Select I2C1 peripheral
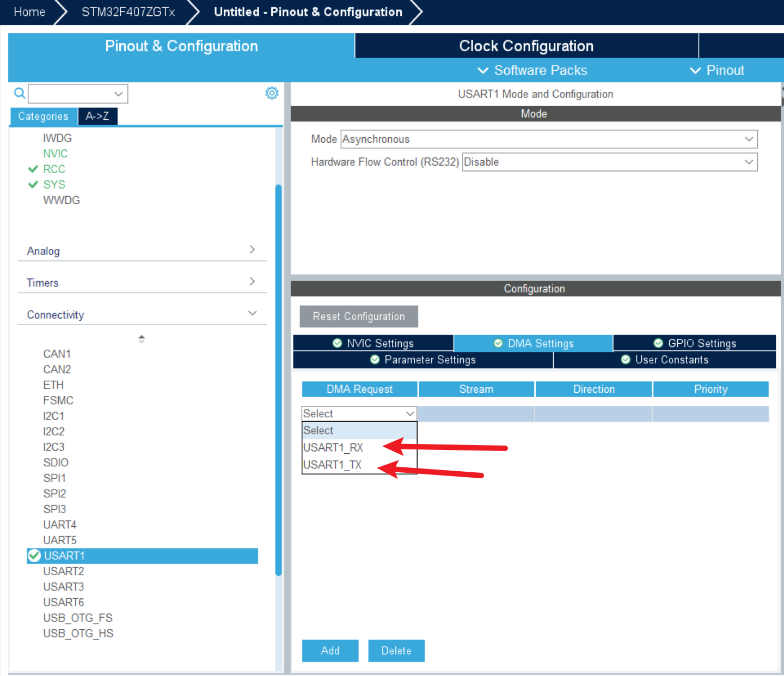 click(x=54, y=416)
